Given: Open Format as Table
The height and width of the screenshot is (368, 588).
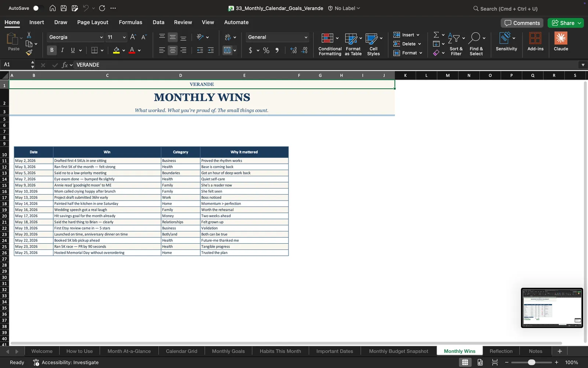Looking at the screenshot, I should coord(353,44).
